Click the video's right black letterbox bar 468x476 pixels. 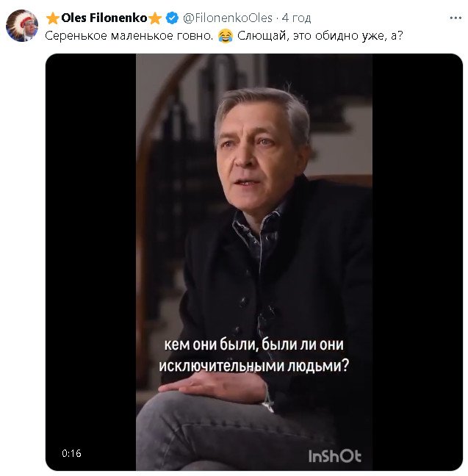(415, 257)
